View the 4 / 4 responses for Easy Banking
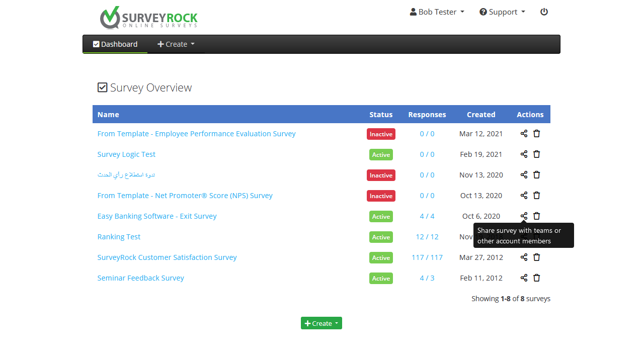The width and height of the screenshot is (644, 362). (x=427, y=216)
